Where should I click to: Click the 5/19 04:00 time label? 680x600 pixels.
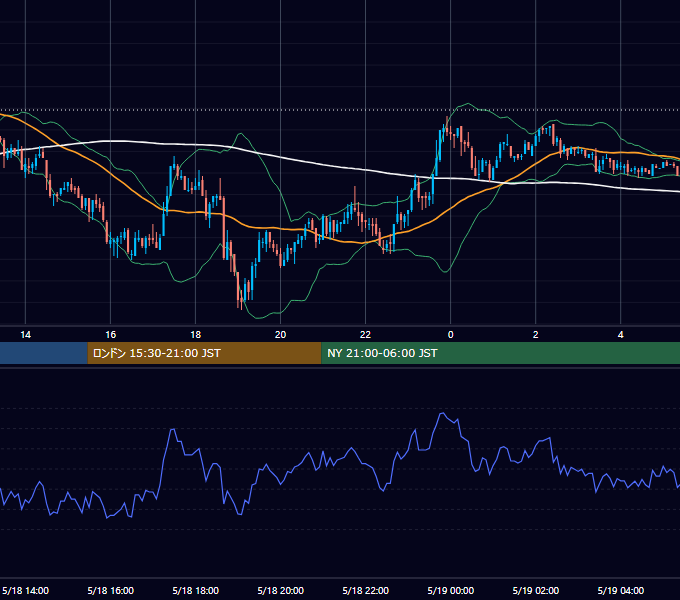point(621,590)
